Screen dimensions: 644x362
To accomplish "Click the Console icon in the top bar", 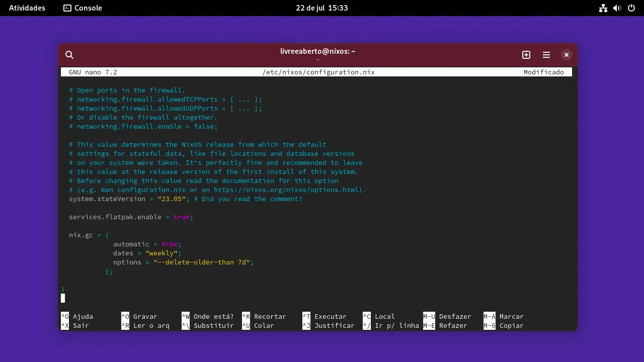I will pos(67,8).
